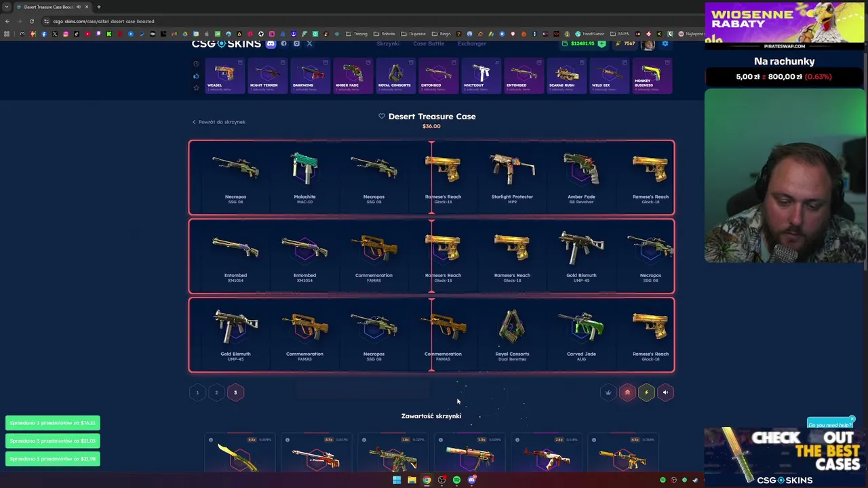This screenshot has height=488, width=868.
Task: Toggle the red double-chevron boost mode
Action: [x=627, y=392]
